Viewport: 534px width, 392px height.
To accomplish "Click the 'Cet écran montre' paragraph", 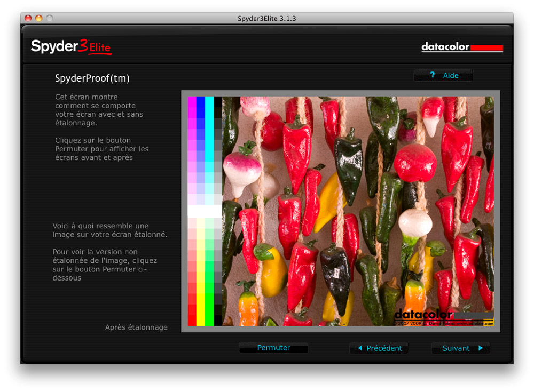I will (x=99, y=110).
